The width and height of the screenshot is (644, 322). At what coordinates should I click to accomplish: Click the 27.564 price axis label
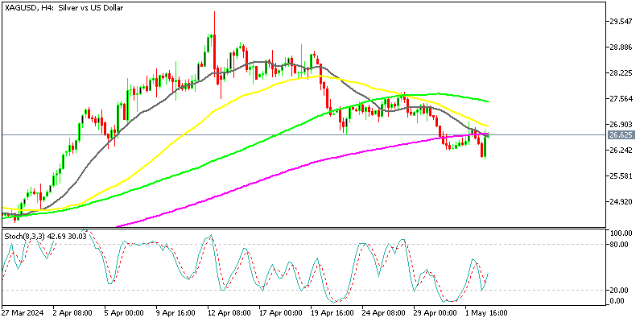pos(624,99)
